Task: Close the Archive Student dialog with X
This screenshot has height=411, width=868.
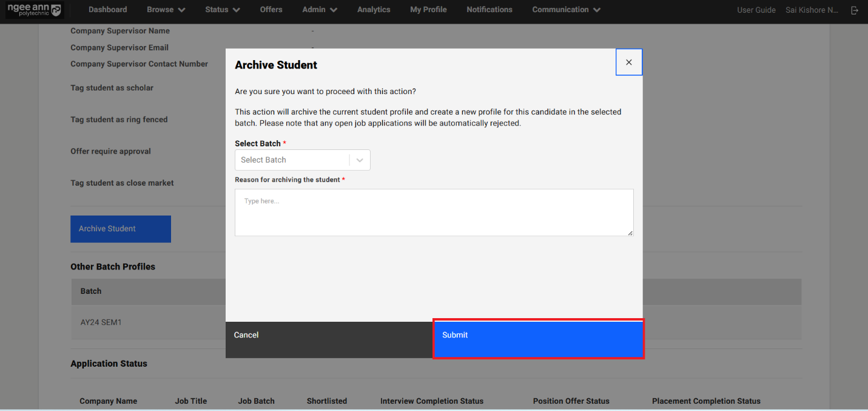Action: click(628, 62)
